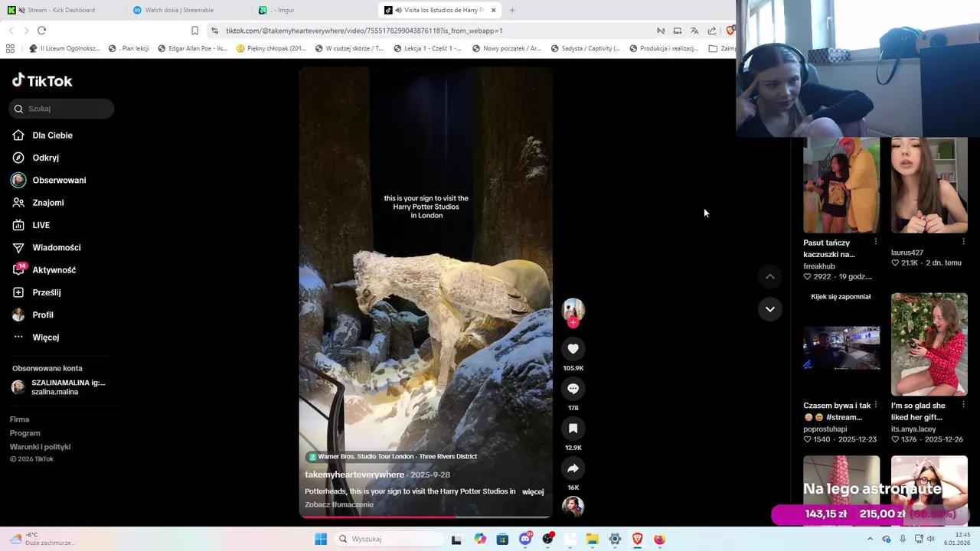Image resolution: width=980 pixels, height=551 pixels.
Task: Open the frreakhub author link
Action: click(819, 266)
